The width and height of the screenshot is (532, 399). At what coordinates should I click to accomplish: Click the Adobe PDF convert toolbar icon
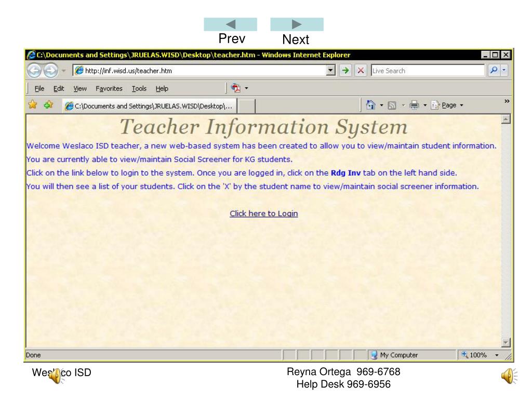tap(236, 88)
